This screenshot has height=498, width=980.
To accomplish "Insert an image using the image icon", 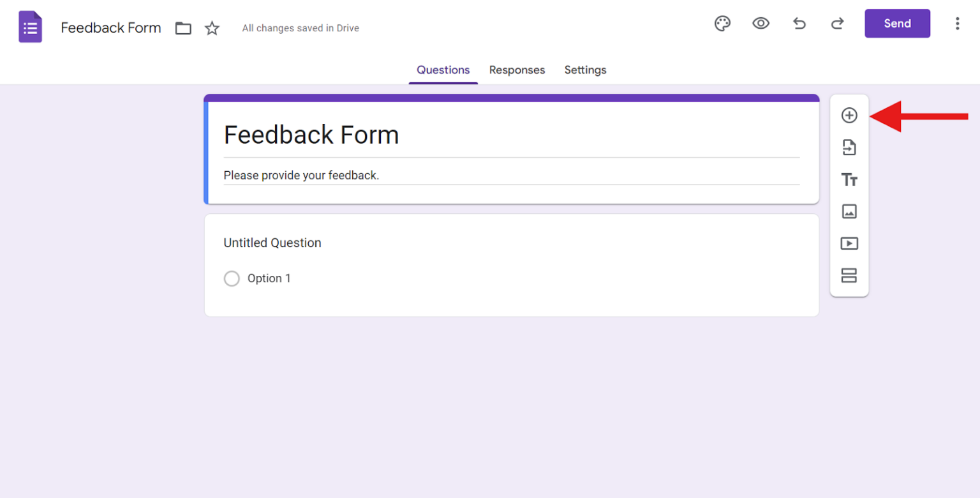I will pos(849,211).
